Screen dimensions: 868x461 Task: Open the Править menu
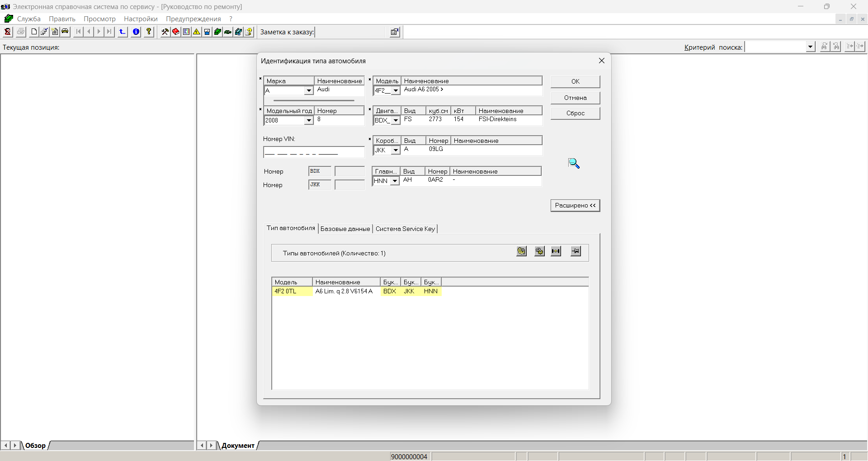pyautogui.click(x=62, y=19)
